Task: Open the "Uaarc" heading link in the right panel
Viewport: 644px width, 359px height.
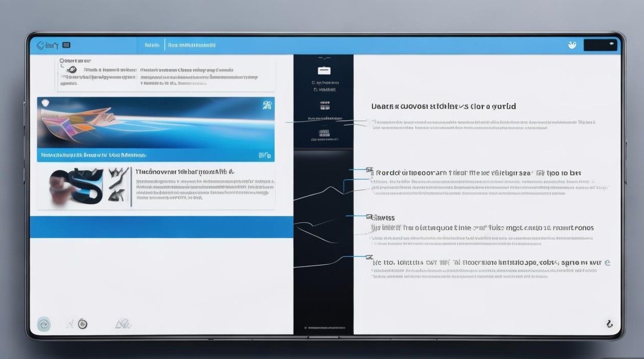Action: (443, 106)
